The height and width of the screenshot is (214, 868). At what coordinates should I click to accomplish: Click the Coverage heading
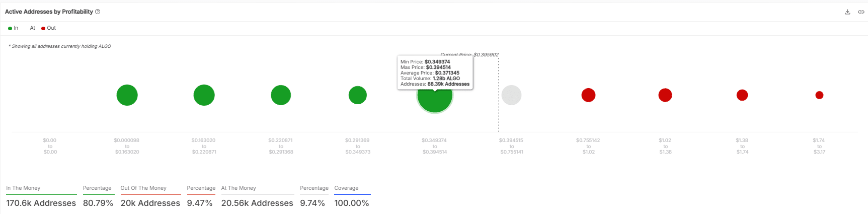pyautogui.click(x=346, y=188)
